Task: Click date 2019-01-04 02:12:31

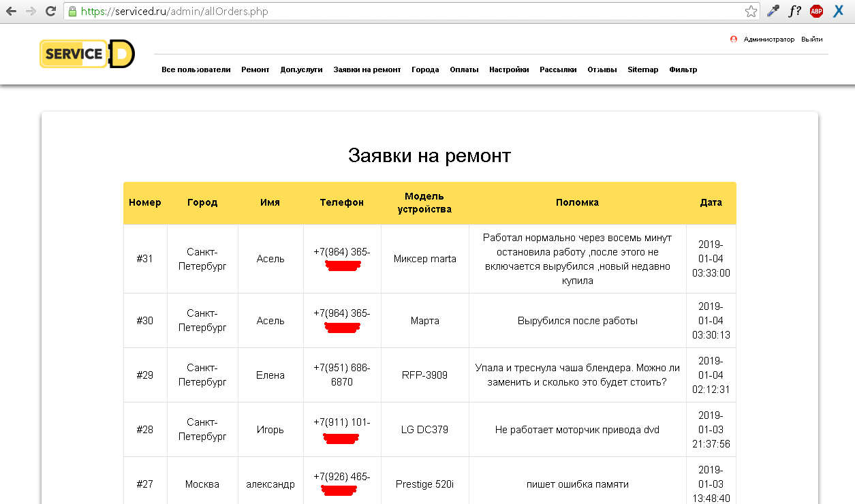Action: (x=711, y=375)
